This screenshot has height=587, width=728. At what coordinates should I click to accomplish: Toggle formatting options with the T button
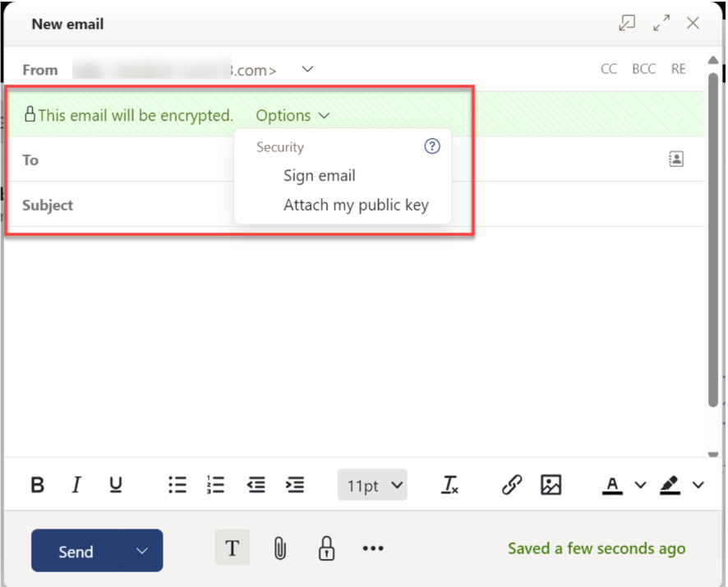(x=233, y=548)
